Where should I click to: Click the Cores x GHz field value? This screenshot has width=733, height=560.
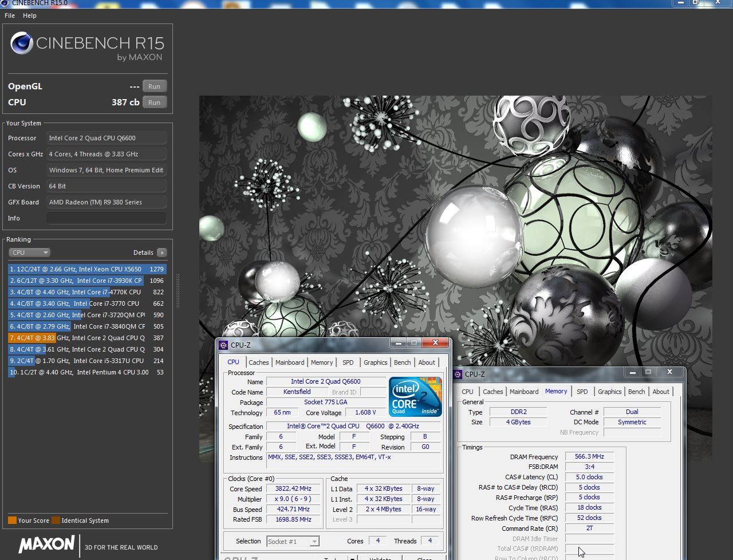click(107, 154)
